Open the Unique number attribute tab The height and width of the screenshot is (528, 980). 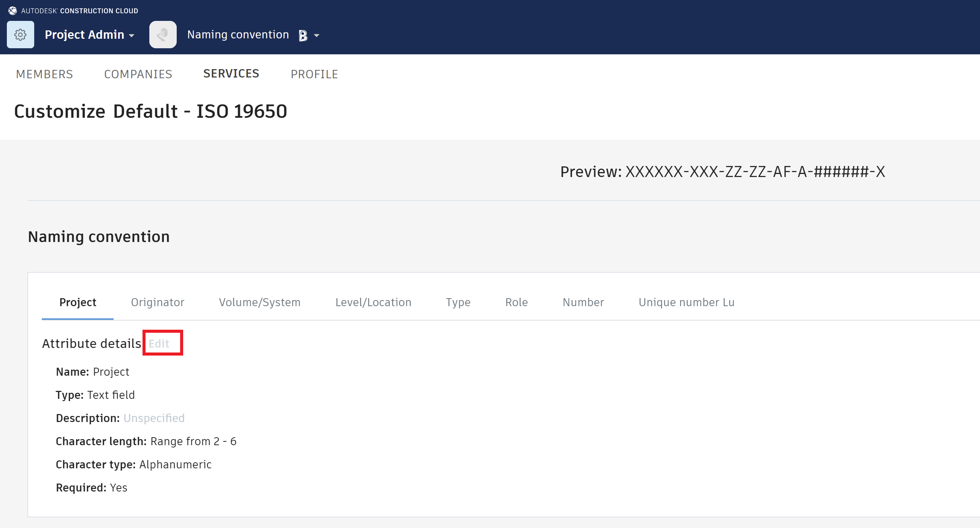[x=686, y=302]
